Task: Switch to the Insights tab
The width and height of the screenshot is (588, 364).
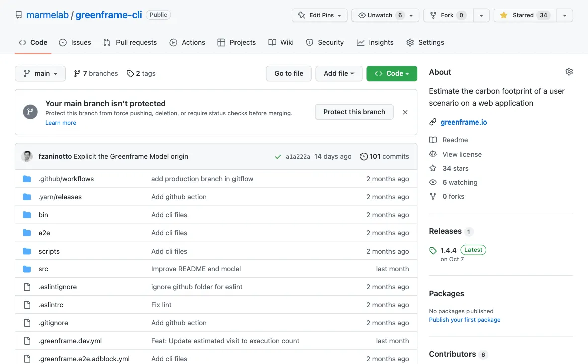Action: point(375,42)
